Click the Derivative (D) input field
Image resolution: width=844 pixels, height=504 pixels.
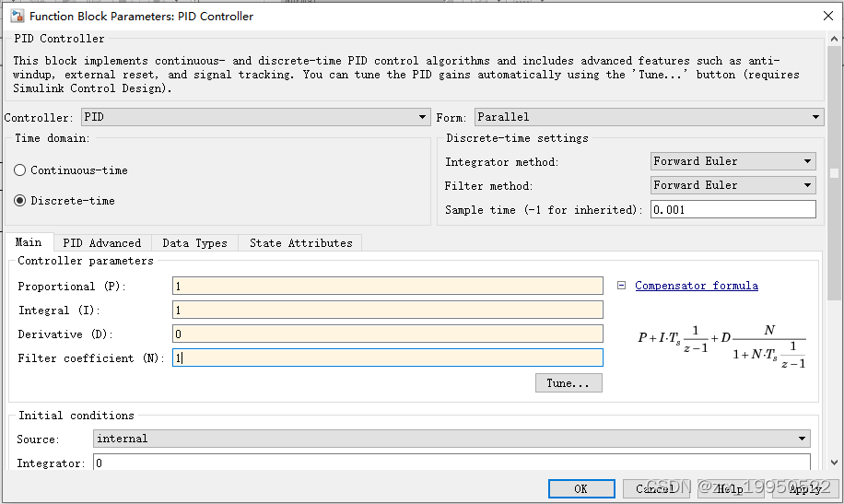pos(388,334)
